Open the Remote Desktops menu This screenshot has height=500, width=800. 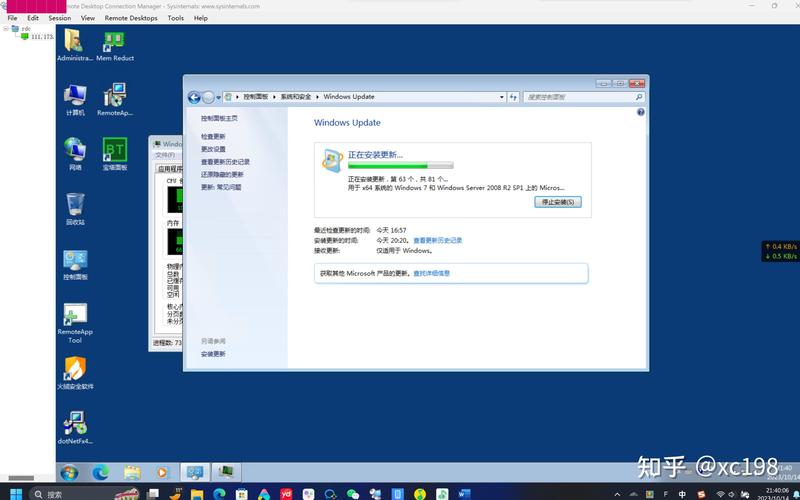131,18
